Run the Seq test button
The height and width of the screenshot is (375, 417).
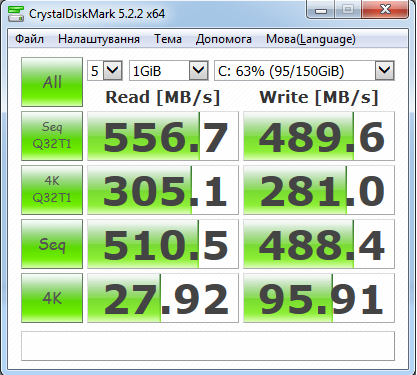tap(52, 244)
